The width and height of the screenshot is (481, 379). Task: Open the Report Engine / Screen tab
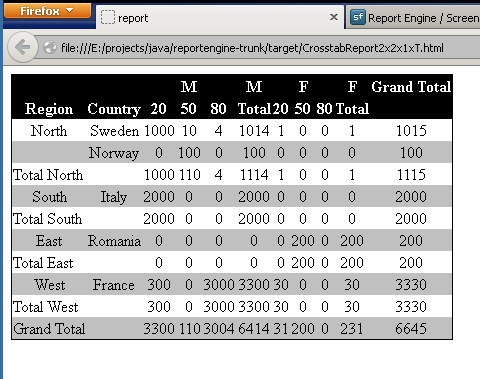pos(413,18)
